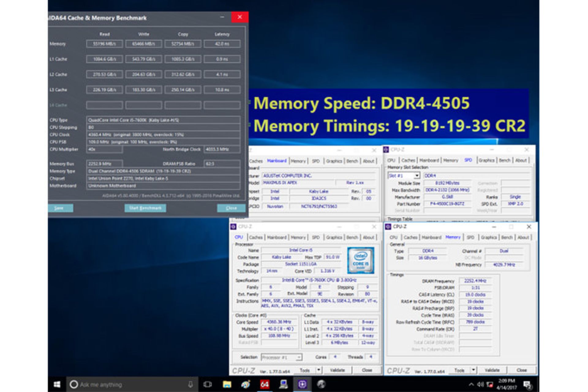The height and width of the screenshot is (392, 588).
Task: Click the CPU Type field QuadCore Intel Core i5-7600K
Action: coord(163,120)
